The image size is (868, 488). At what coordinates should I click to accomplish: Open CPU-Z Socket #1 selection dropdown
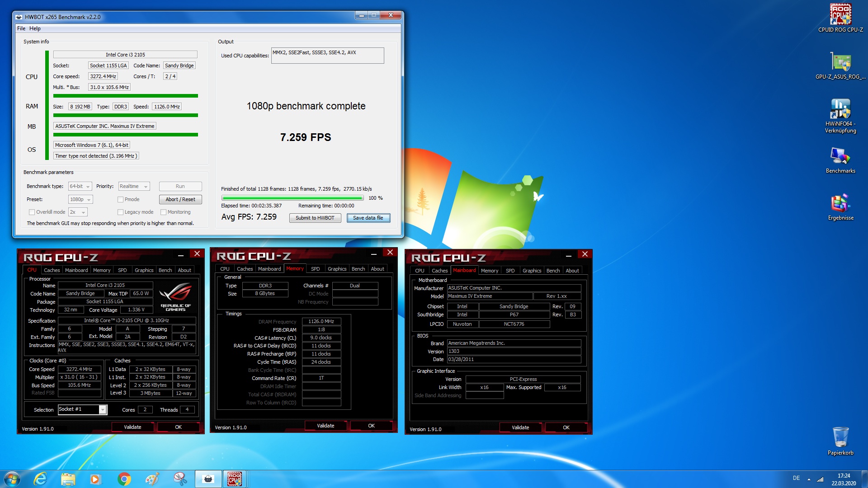[83, 409]
